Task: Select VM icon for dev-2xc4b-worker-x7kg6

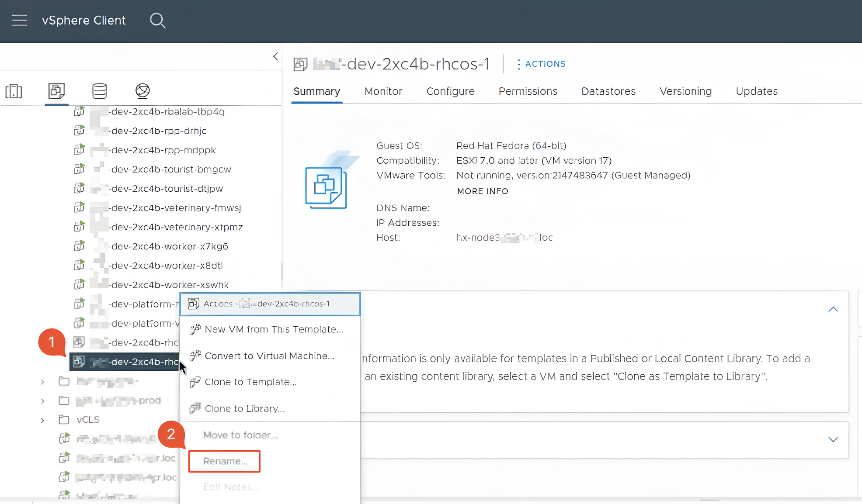Action: (79, 246)
